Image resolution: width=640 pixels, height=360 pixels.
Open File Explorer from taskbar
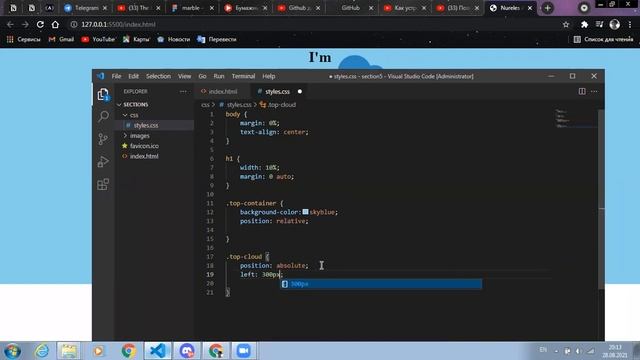pos(69,351)
